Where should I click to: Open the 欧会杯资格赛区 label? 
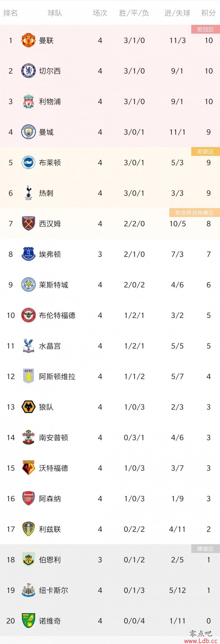coord(194,213)
